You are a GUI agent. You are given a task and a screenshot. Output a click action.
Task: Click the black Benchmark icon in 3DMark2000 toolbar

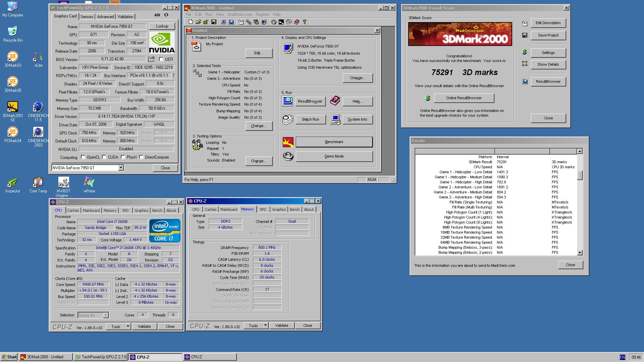[x=281, y=22]
